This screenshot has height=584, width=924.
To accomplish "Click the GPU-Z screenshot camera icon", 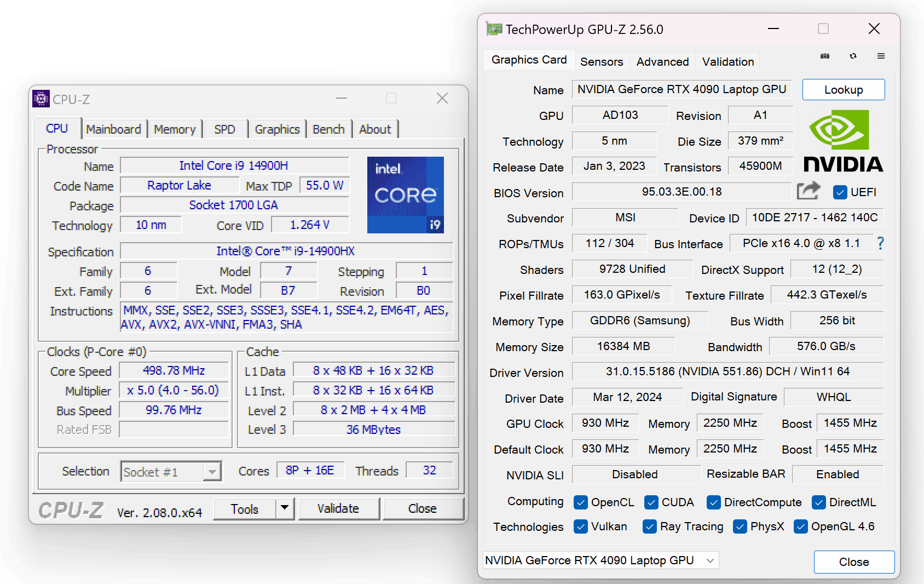I will (x=825, y=56).
